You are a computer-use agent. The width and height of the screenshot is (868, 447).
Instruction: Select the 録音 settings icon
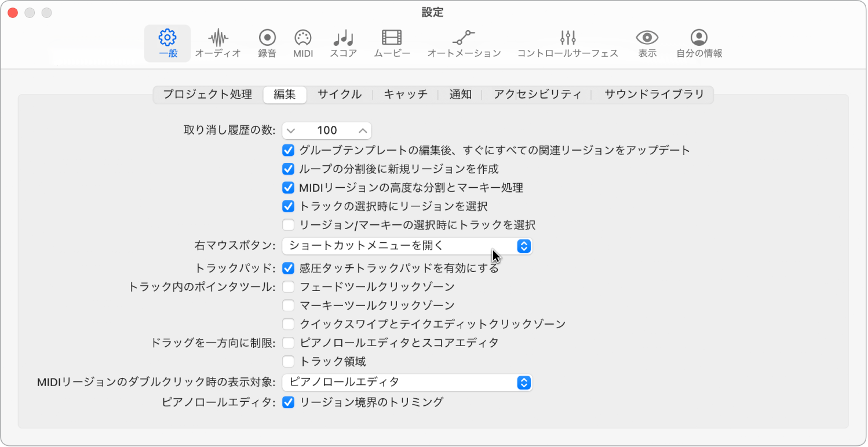[x=267, y=43]
